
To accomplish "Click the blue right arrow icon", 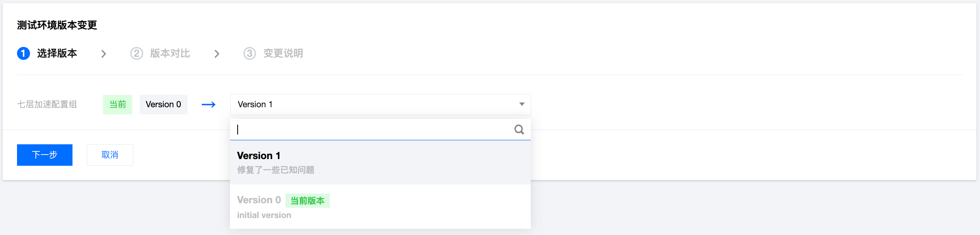I will click(x=209, y=105).
